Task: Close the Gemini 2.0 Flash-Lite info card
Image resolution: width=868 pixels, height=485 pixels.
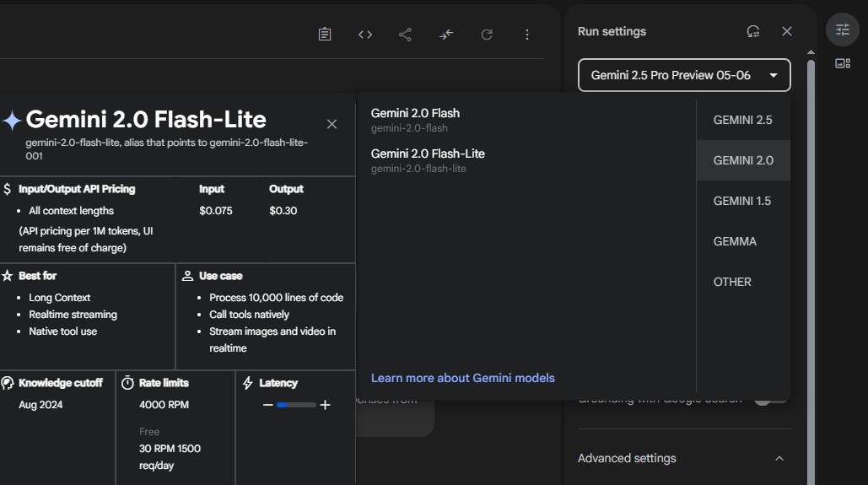Action: coord(332,124)
